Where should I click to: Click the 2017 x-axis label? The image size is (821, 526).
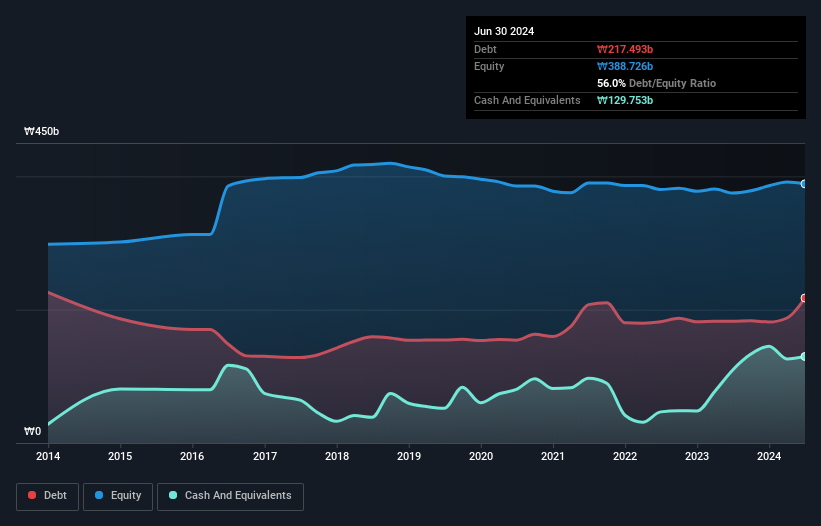click(265, 456)
